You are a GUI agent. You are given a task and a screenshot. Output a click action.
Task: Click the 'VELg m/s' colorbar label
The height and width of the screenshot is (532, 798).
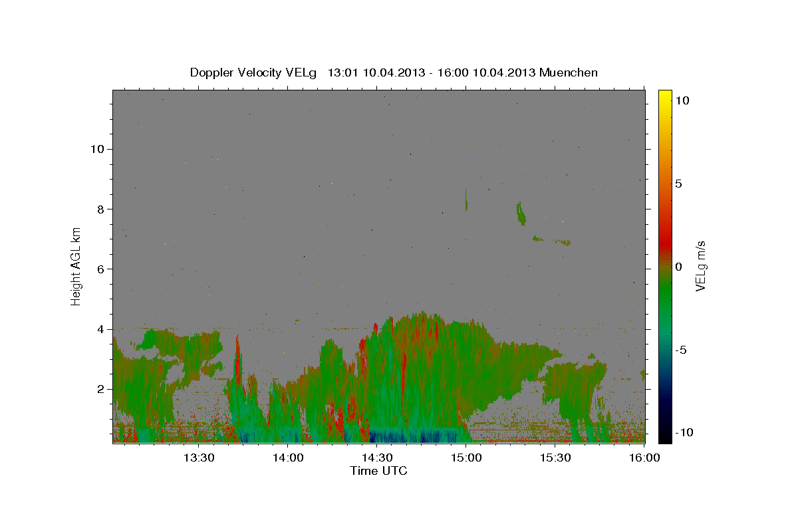point(701,266)
